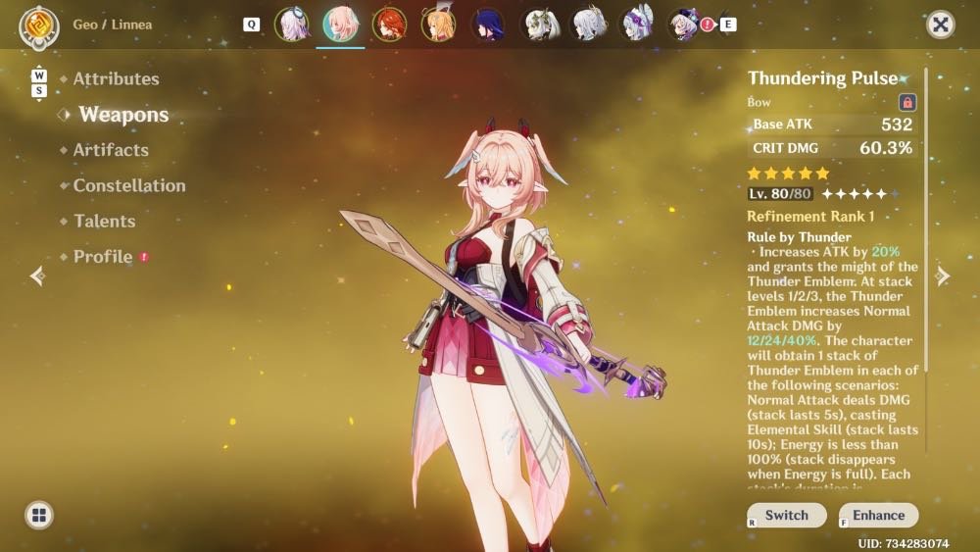Click the Geo element emblem icon
The height and width of the screenshot is (552, 980).
point(39,26)
